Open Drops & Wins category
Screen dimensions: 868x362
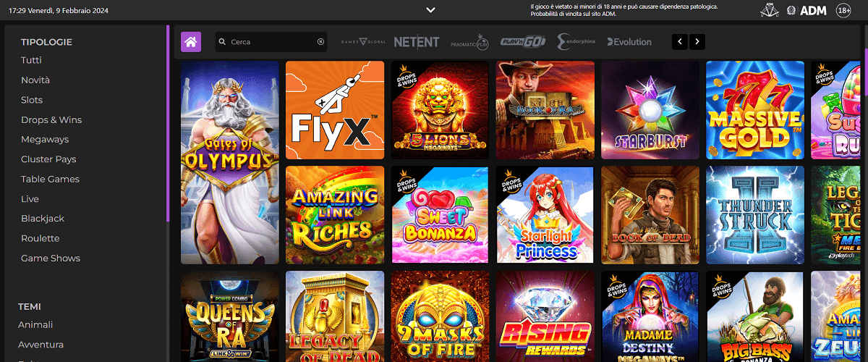[x=51, y=119]
